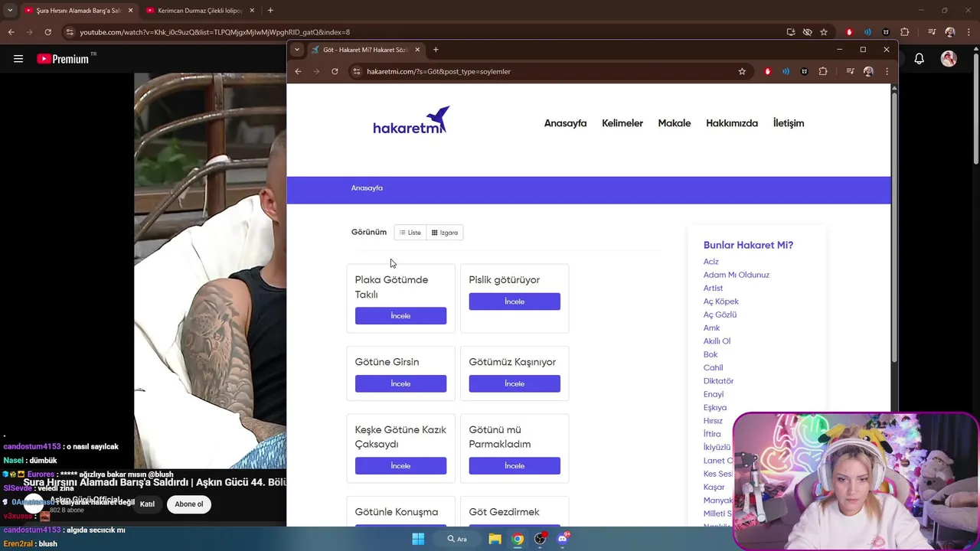Open YouTube hamburger guide menu
Screen dimensions: 980x551
tap(18, 59)
